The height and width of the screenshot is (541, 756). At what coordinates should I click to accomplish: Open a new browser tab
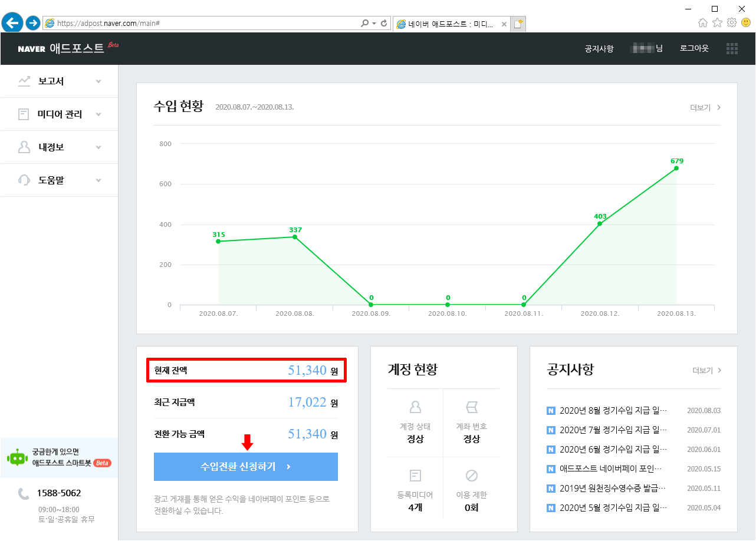pos(518,24)
